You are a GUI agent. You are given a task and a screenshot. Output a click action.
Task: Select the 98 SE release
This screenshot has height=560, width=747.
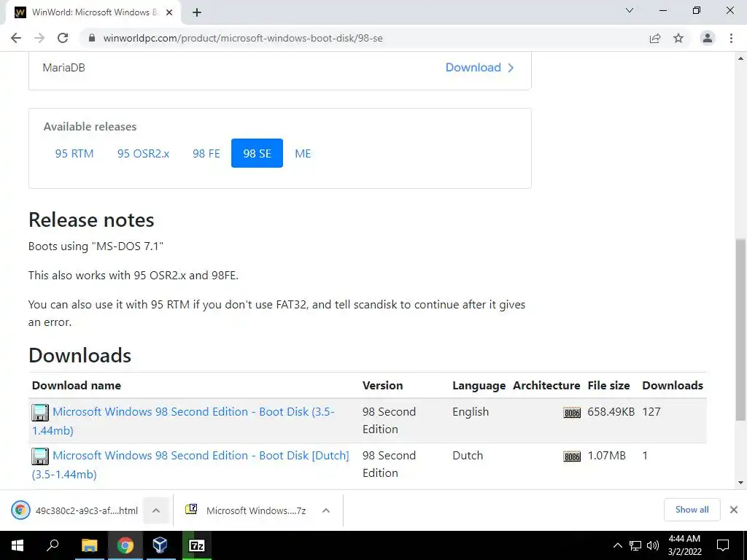tap(258, 153)
